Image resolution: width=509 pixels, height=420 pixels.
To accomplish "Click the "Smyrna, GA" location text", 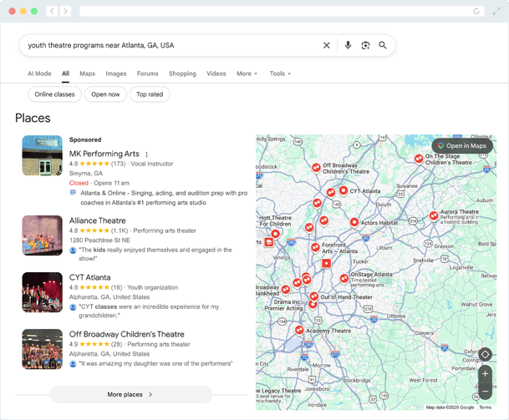I will coord(86,173).
